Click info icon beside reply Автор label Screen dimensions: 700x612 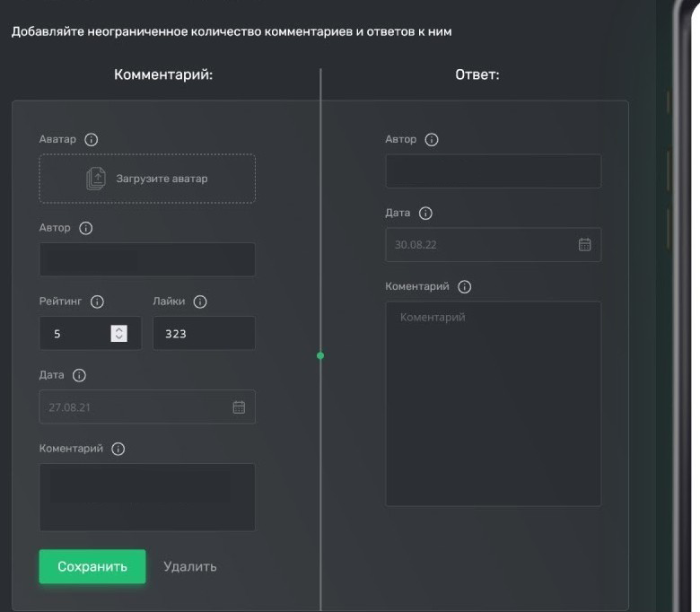432,140
